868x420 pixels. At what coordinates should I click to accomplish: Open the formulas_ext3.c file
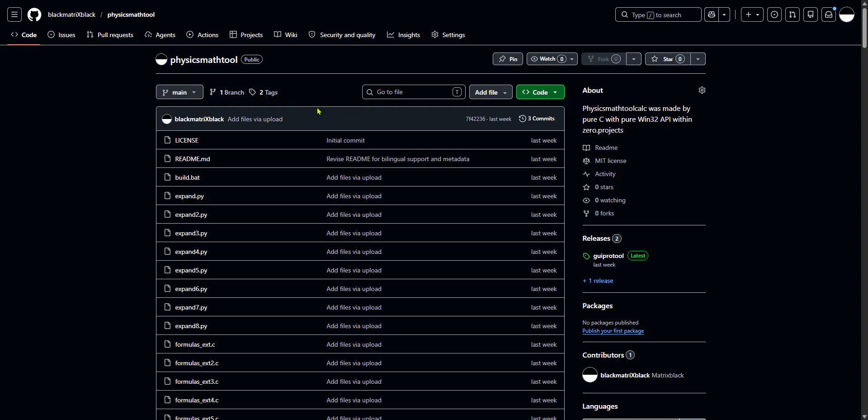point(197,382)
